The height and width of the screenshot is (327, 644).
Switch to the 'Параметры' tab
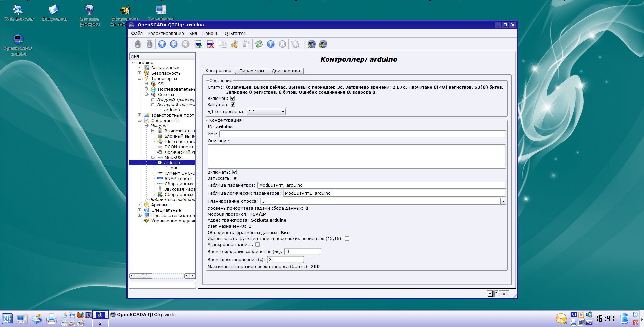pyautogui.click(x=252, y=71)
